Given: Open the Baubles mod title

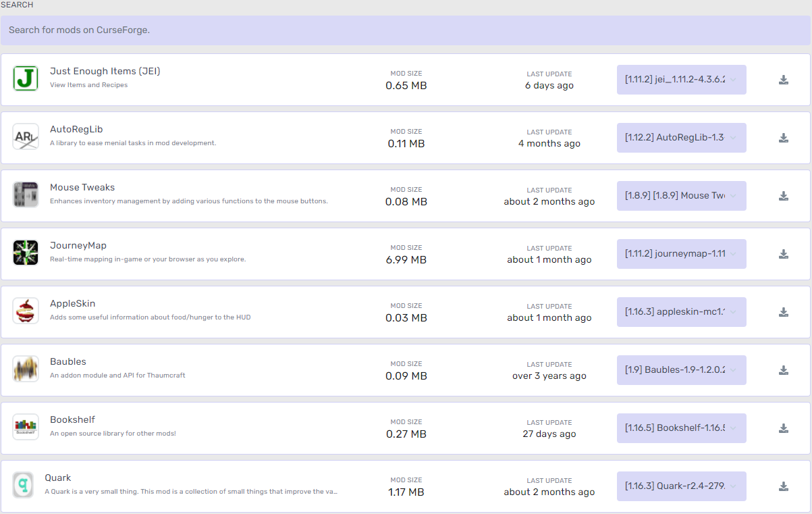Looking at the screenshot, I should [x=68, y=361].
